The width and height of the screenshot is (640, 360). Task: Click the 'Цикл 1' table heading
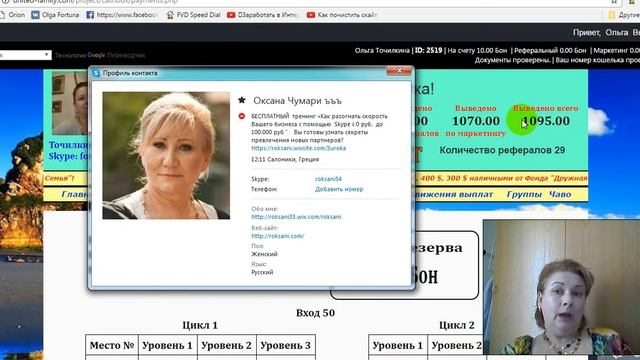click(x=200, y=325)
